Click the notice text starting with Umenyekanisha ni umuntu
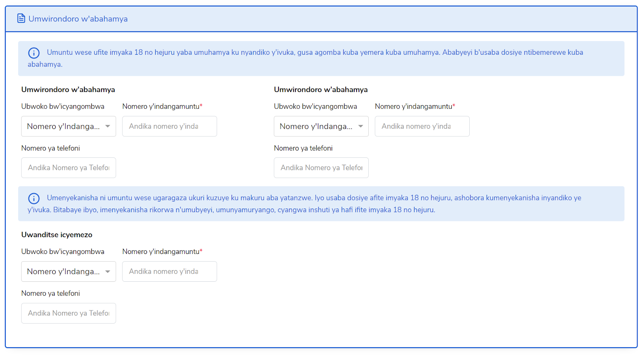The image size is (644, 355). [305, 204]
